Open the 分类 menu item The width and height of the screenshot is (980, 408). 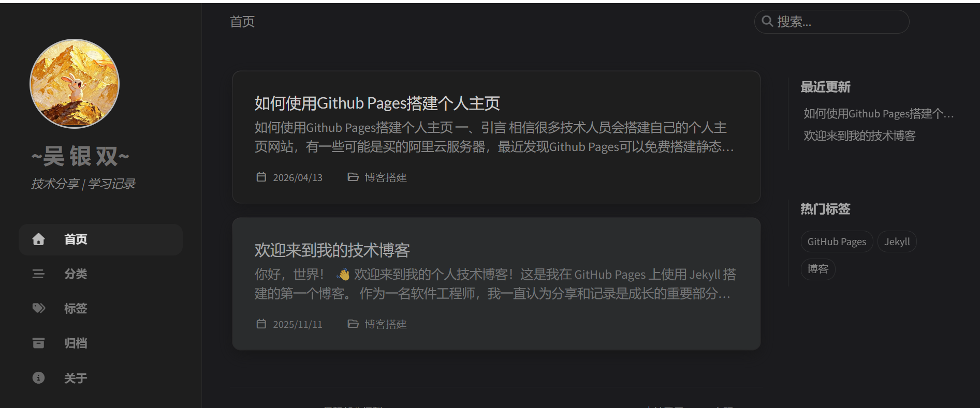pos(76,274)
